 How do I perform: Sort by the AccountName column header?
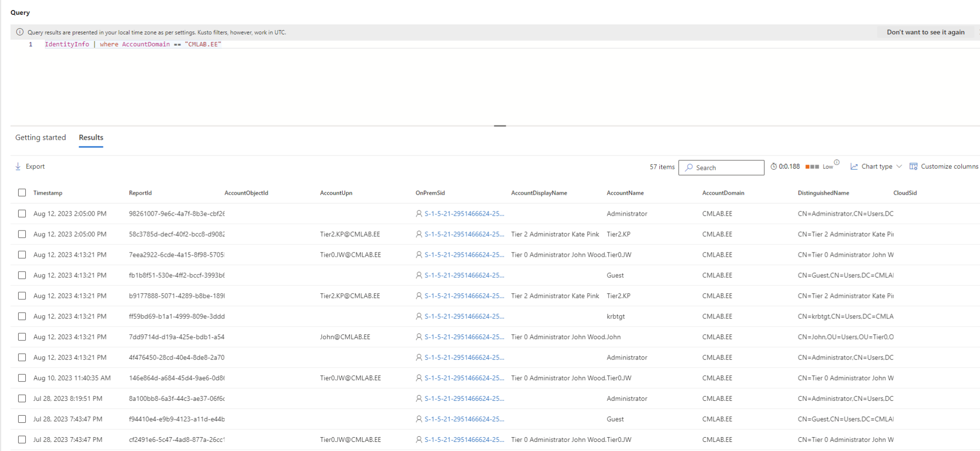click(x=625, y=193)
